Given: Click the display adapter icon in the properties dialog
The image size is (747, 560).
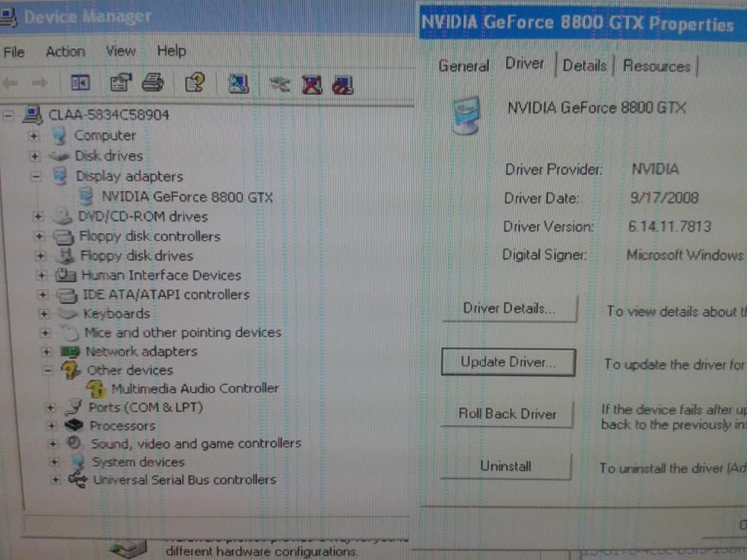Looking at the screenshot, I should tap(467, 108).
